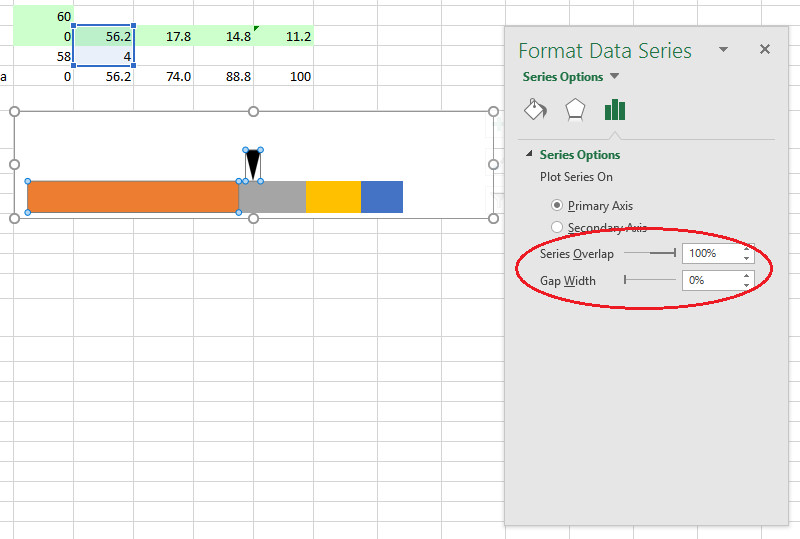Select the orange bar segment in the chart

pos(132,197)
